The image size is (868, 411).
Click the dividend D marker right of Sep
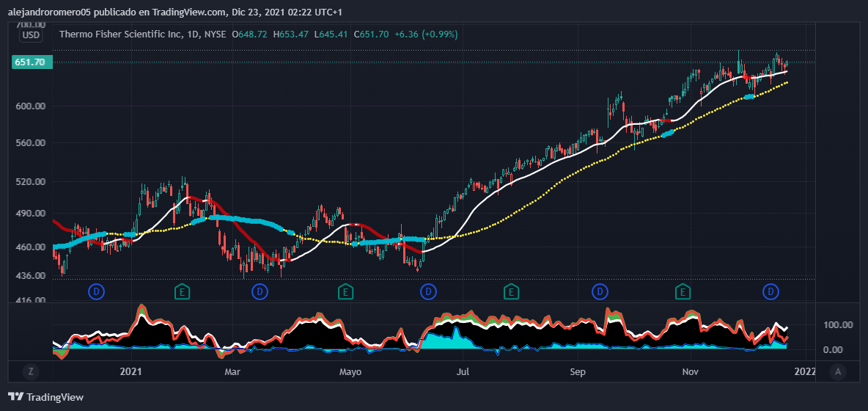point(600,291)
